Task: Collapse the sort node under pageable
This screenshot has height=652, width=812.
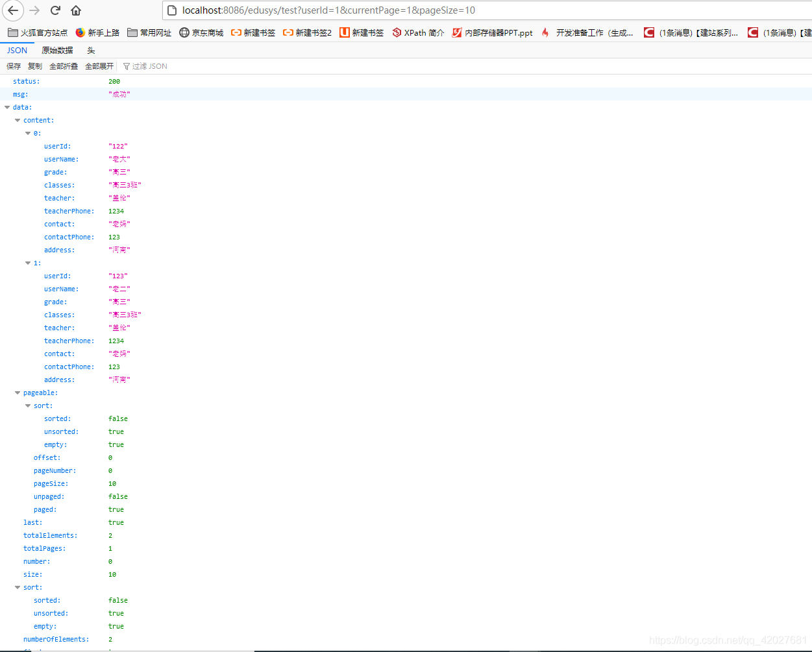Action: (28, 405)
